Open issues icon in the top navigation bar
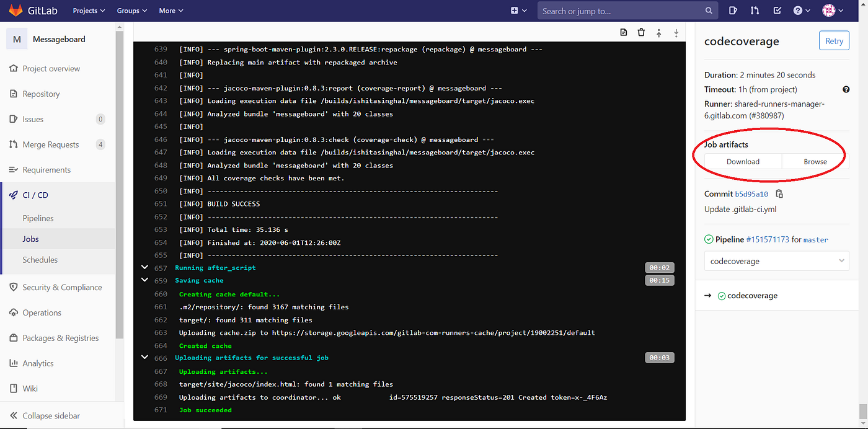 pos(733,11)
